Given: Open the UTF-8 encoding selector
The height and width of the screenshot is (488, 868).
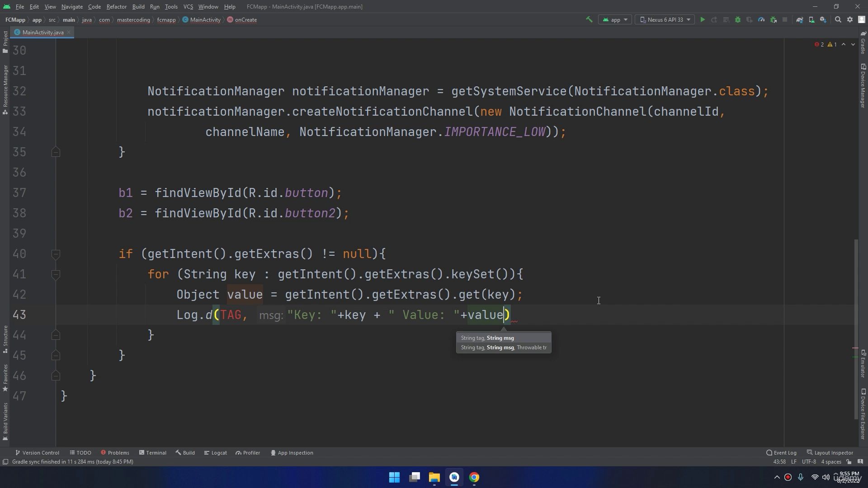Looking at the screenshot, I should pos(809,462).
